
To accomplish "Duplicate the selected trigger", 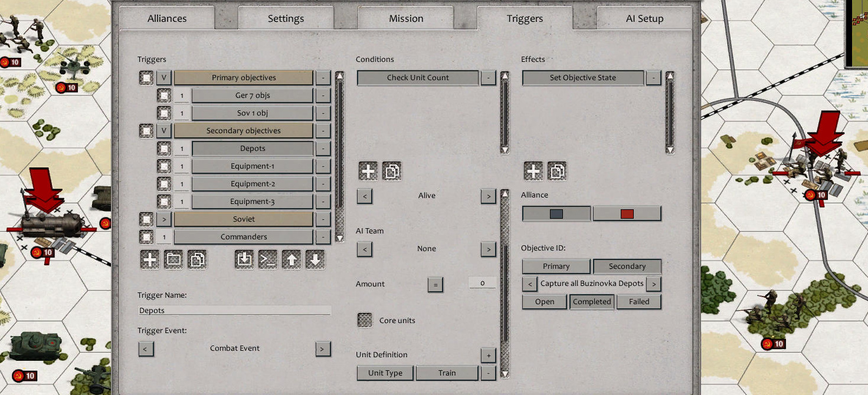I will pyautogui.click(x=197, y=259).
